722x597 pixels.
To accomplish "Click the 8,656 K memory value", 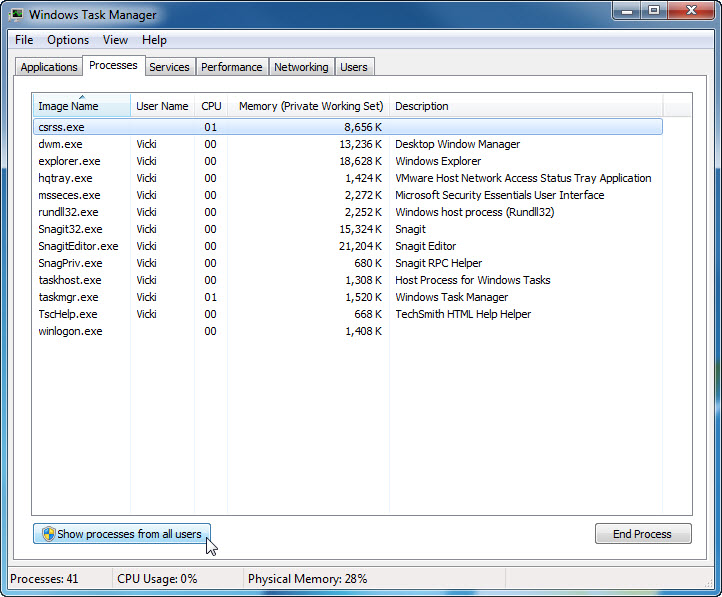I will 363,127.
